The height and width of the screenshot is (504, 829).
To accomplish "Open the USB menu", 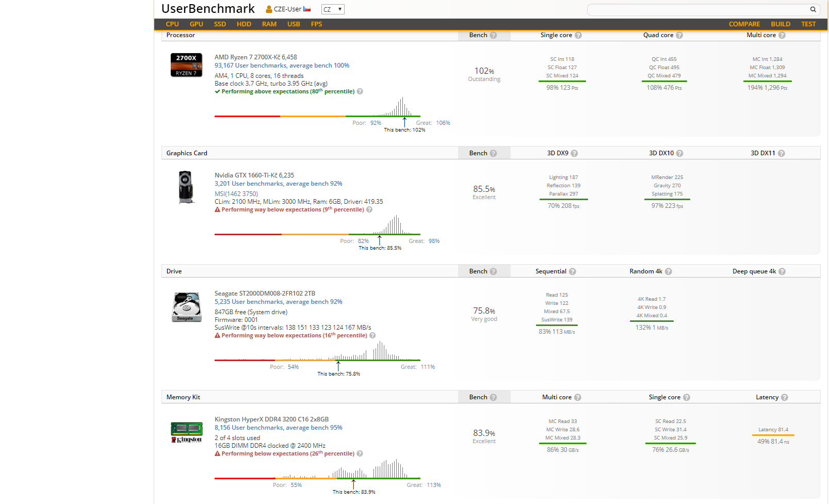I will coord(294,24).
